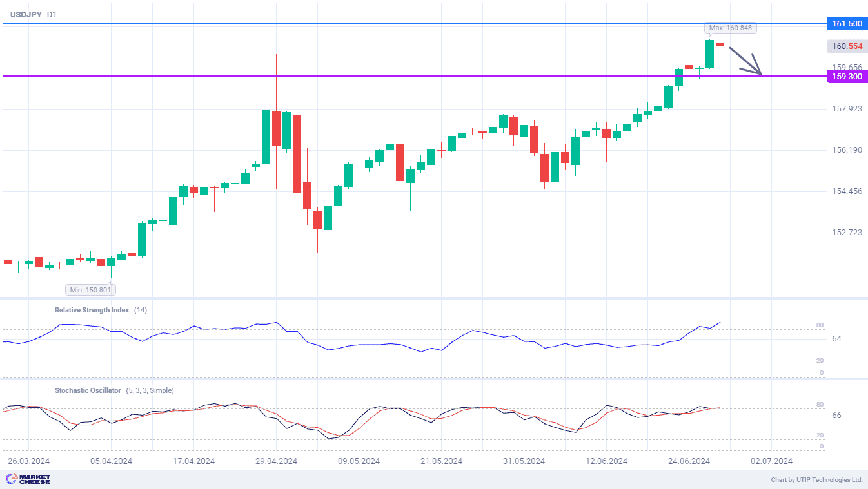
Task: Click the Market Cheese logo
Action: 28,479
